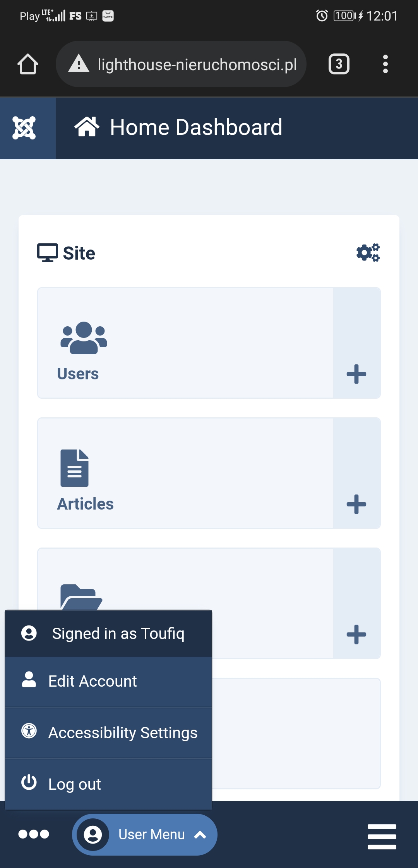Open the Site module settings gears
The height and width of the screenshot is (868, 418).
click(368, 253)
